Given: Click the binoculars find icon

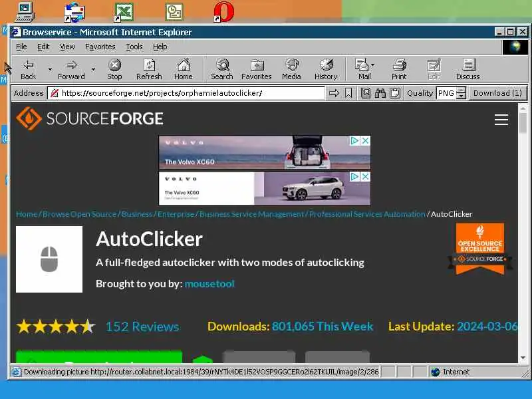Looking at the screenshot, I should coord(380,93).
